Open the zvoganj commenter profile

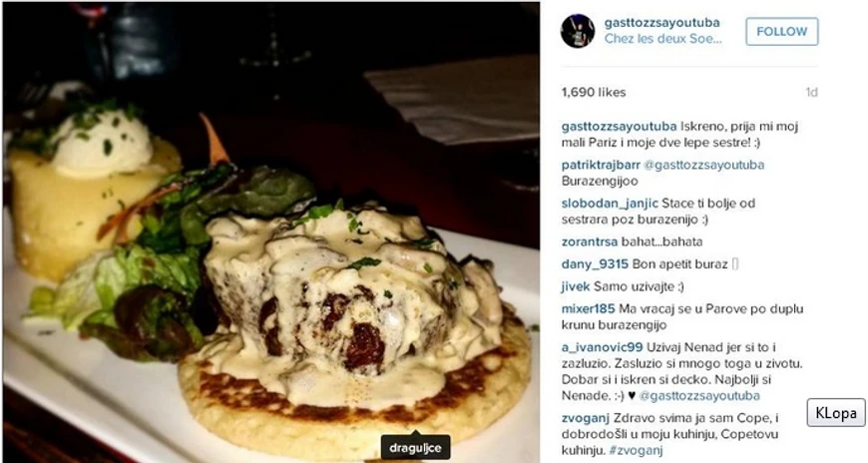pyautogui.click(x=585, y=419)
